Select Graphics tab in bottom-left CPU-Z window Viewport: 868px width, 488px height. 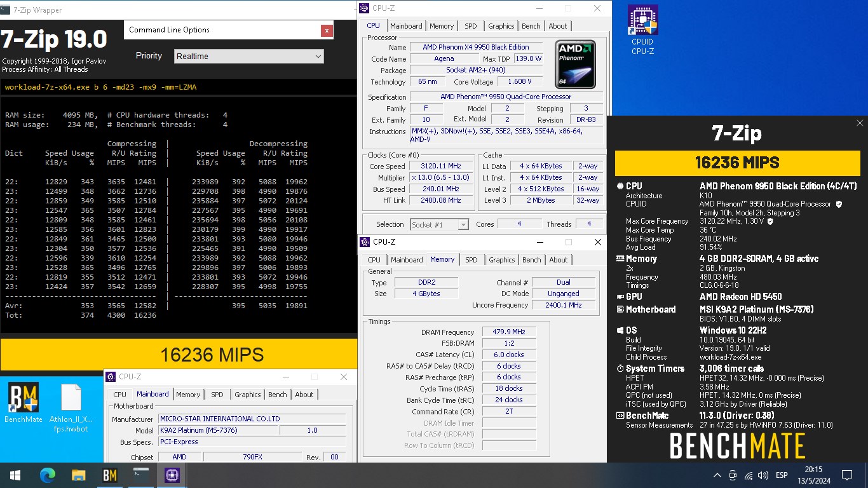pos(248,395)
